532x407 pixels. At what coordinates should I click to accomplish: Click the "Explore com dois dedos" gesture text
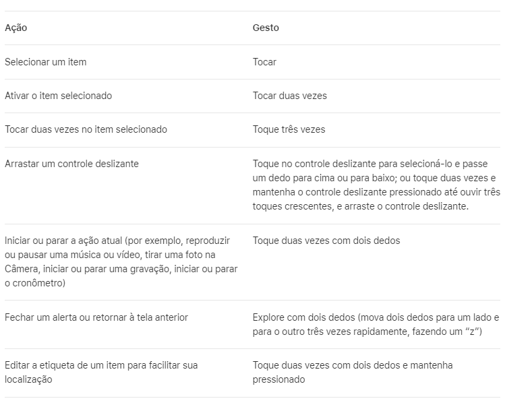(x=304, y=317)
